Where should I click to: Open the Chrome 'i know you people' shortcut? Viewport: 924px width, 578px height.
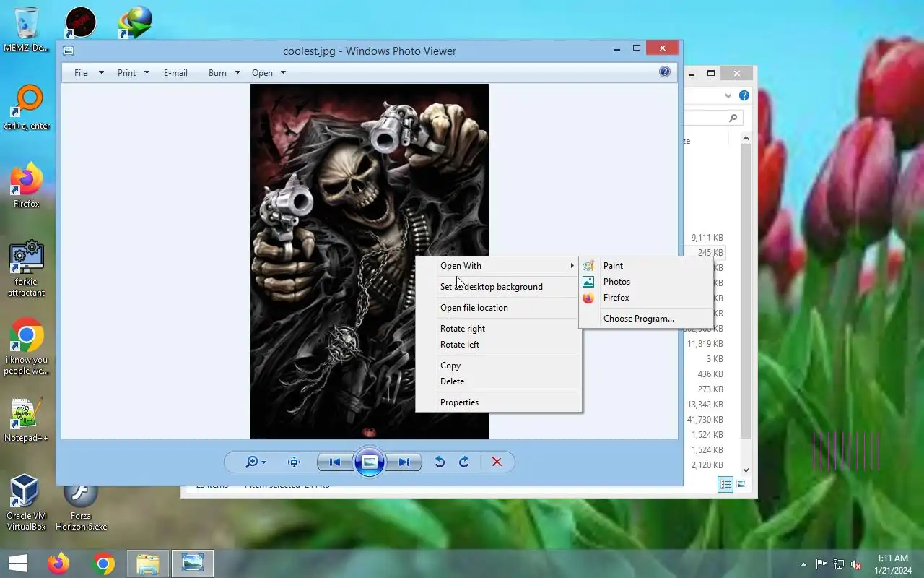27,347
